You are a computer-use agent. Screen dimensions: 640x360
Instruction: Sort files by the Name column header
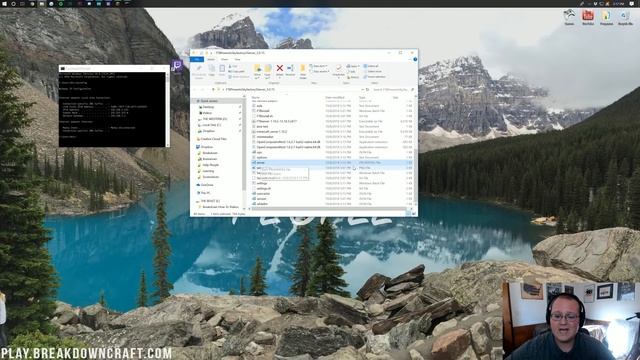[256, 98]
